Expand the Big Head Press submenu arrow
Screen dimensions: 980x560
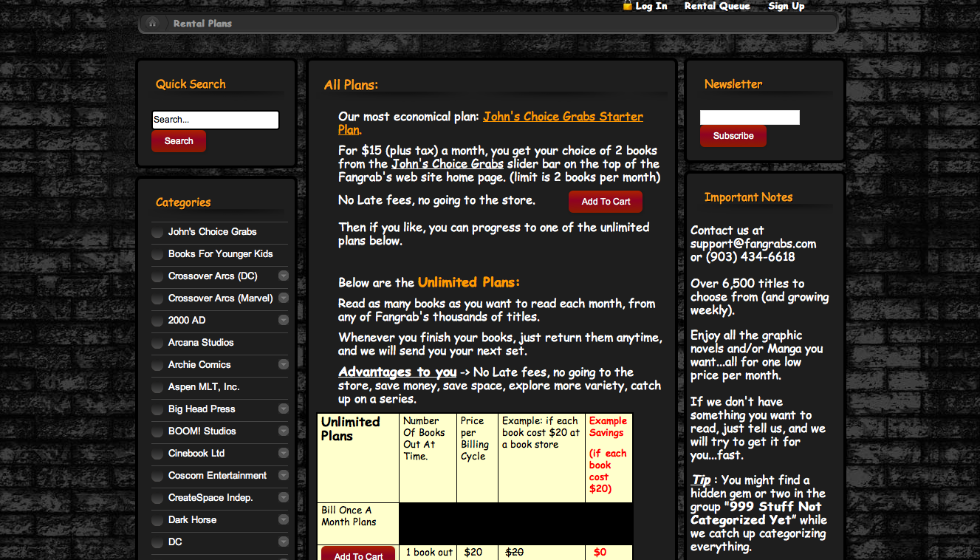[283, 409]
